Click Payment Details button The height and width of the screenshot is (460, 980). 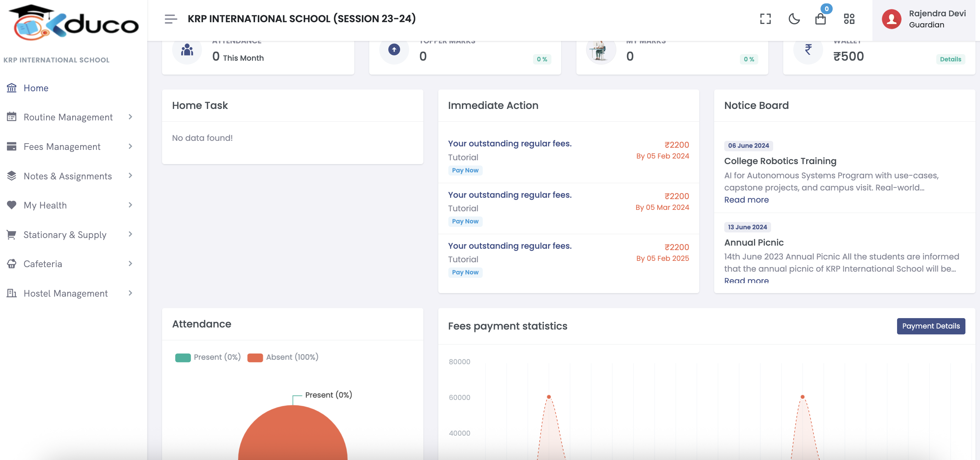931,326
